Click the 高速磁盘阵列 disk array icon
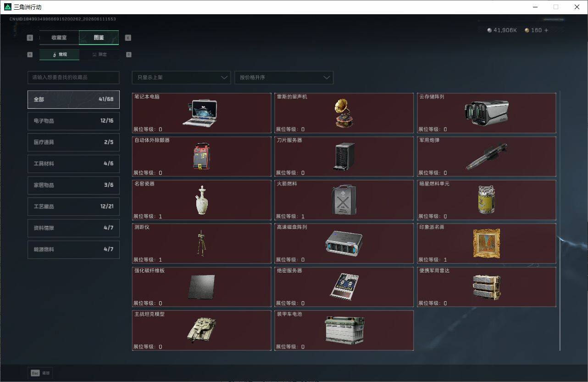Image resolution: width=588 pixels, height=382 pixels. [x=344, y=243]
